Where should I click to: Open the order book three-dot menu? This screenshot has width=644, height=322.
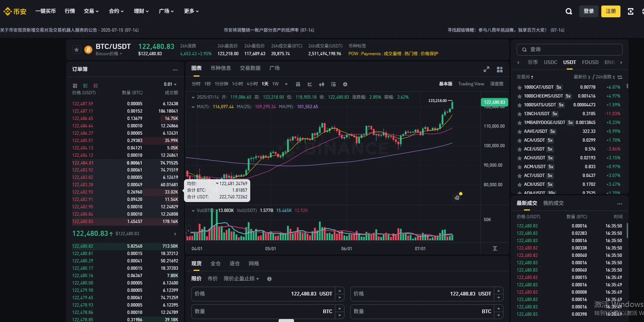(x=175, y=70)
